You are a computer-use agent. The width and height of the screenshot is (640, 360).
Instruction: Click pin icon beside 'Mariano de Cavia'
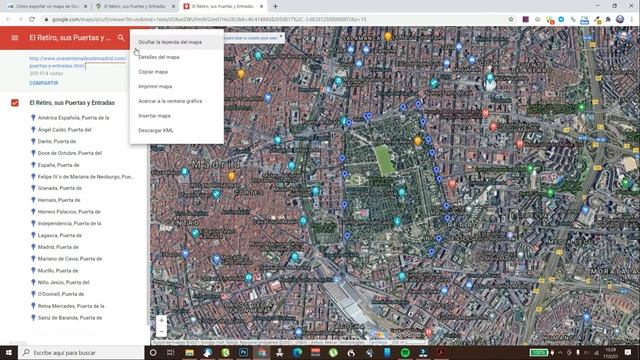pyautogui.click(x=33, y=259)
